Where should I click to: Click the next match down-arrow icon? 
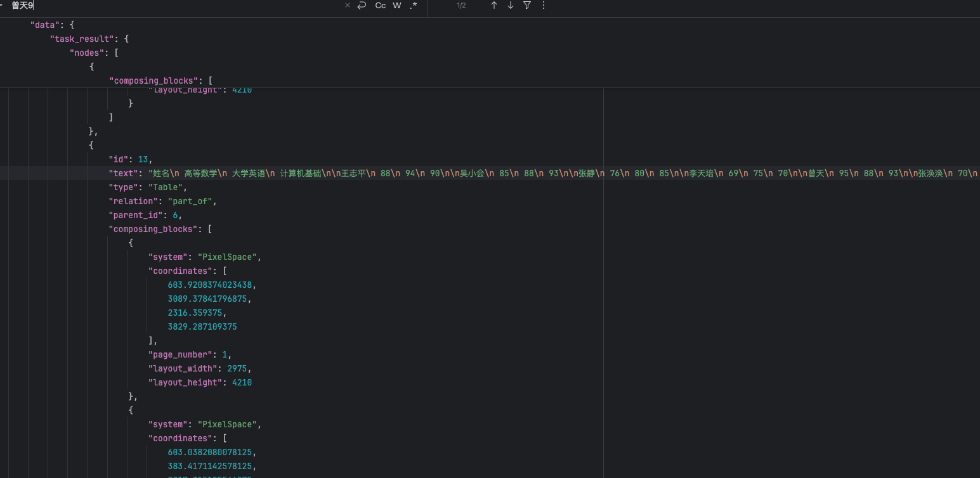[510, 6]
